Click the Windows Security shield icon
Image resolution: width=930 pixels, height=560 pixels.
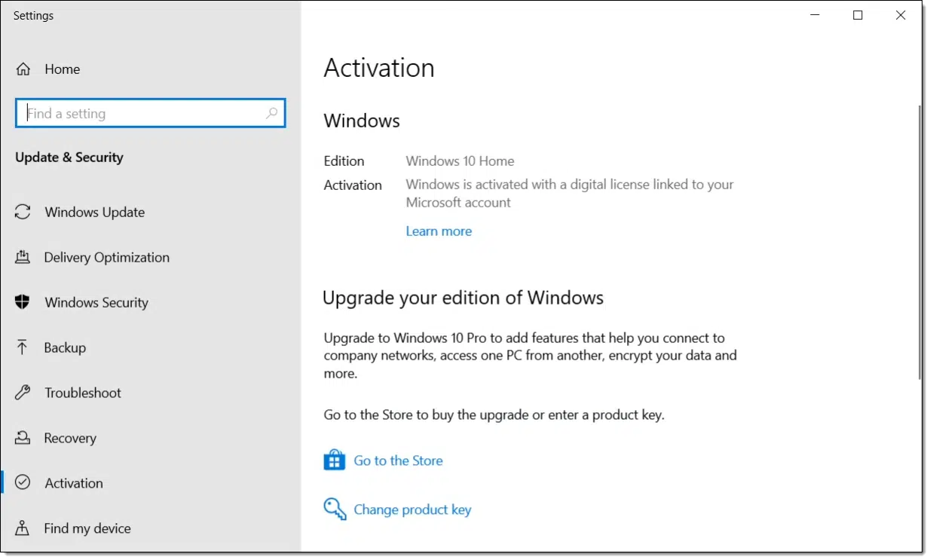tap(23, 302)
